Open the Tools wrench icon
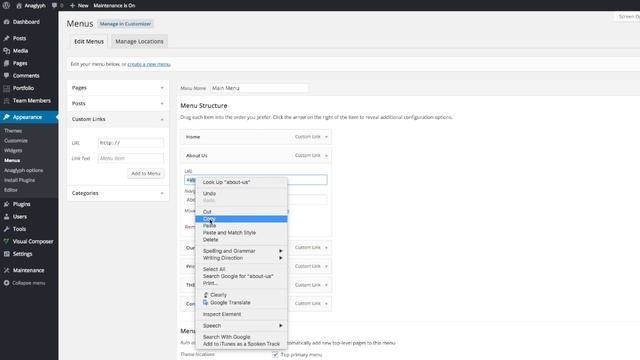The image size is (640, 360). (7, 229)
